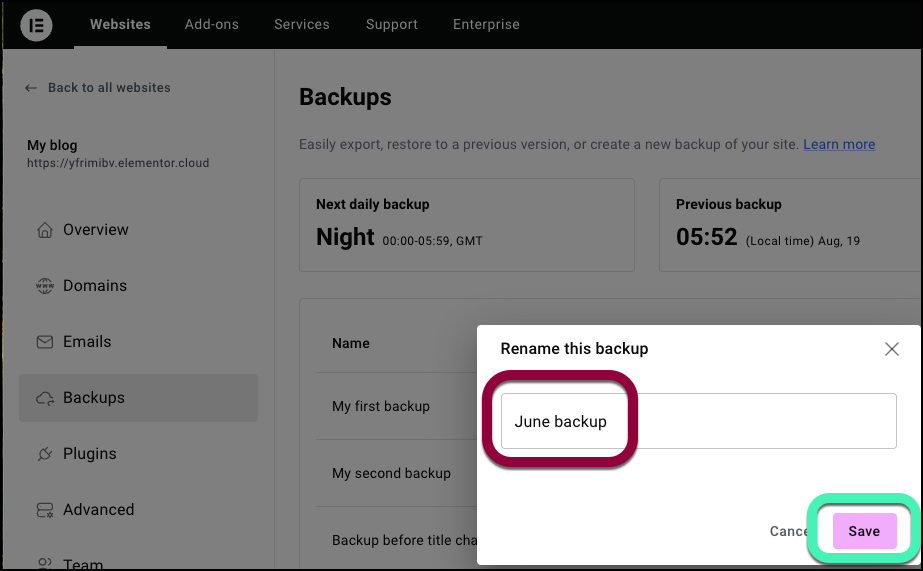
Task: Open the Services menu
Action: tap(302, 24)
